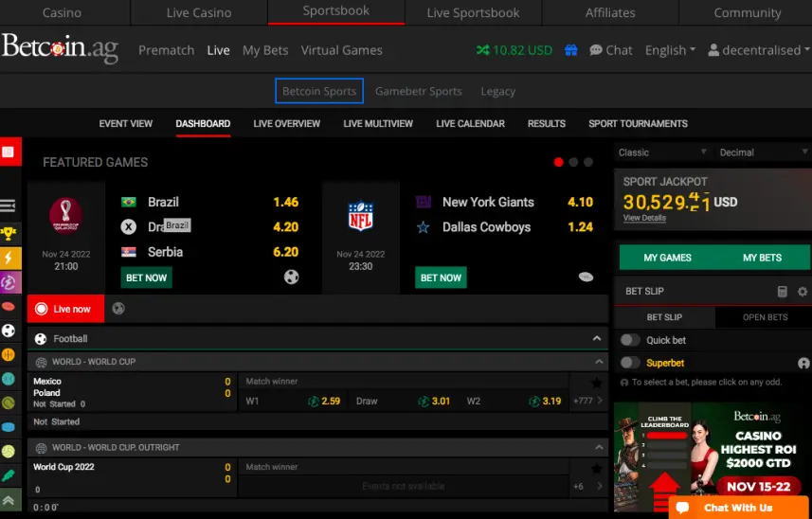
Task: Select the trophy icon in sidebar
Action: pos(9,234)
